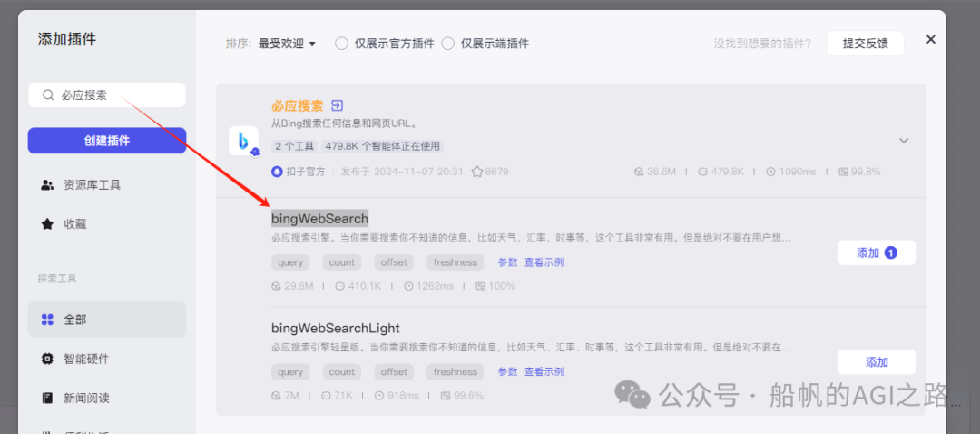
Task: Select 资源库工具 in the sidebar
Action: tap(107, 185)
